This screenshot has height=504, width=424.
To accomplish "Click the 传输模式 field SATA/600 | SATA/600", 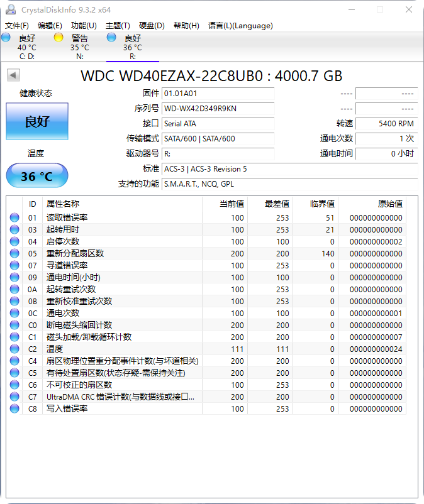I will click(218, 139).
